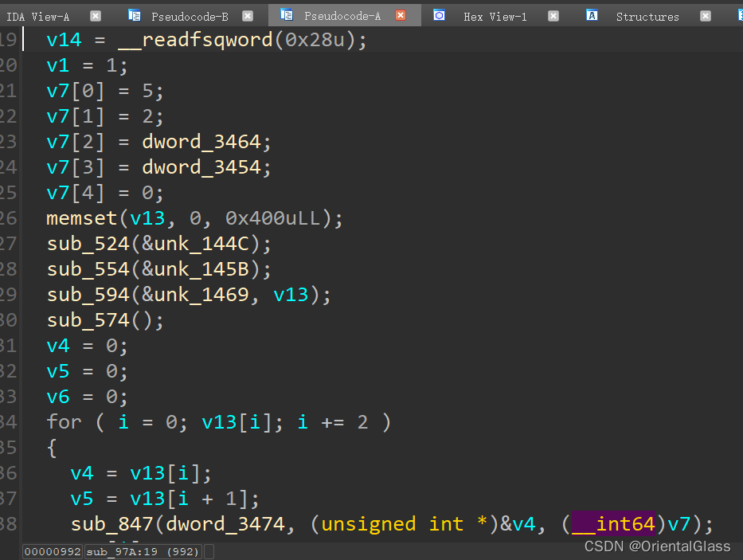Click the Pseudocode-B tab icon

[x=135, y=16]
